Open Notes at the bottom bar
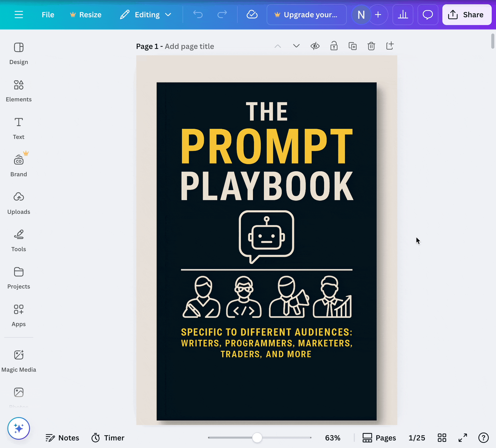The image size is (496, 448). (x=62, y=438)
